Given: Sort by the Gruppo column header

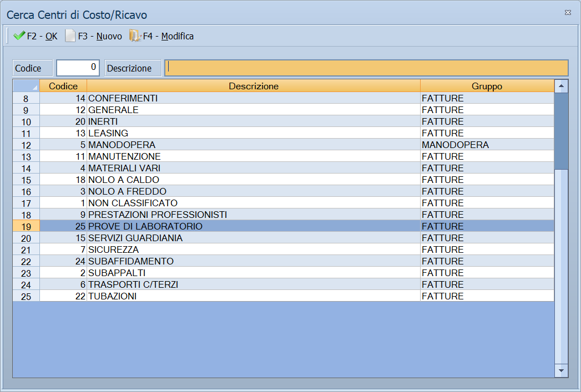Looking at the screenshot, I should coord(487,86).
